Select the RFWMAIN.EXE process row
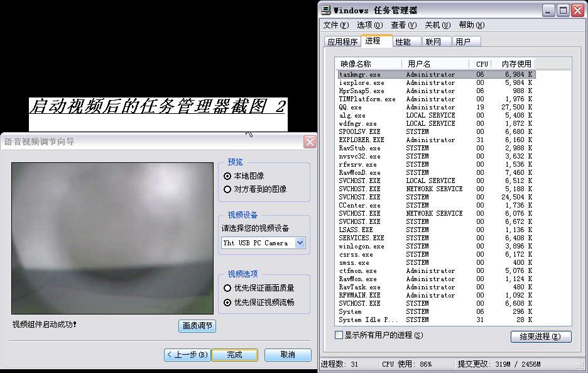The image size is (588, 373). 436,296
